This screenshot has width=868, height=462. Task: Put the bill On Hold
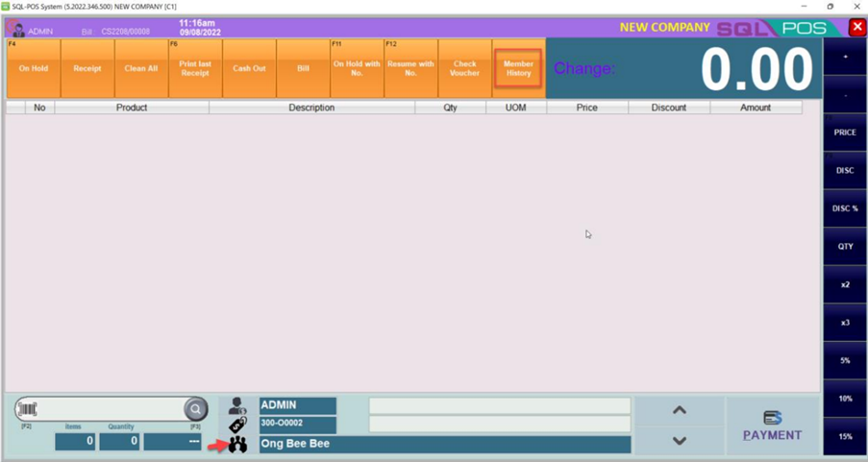pyautogui.click(x=34, y=69)
